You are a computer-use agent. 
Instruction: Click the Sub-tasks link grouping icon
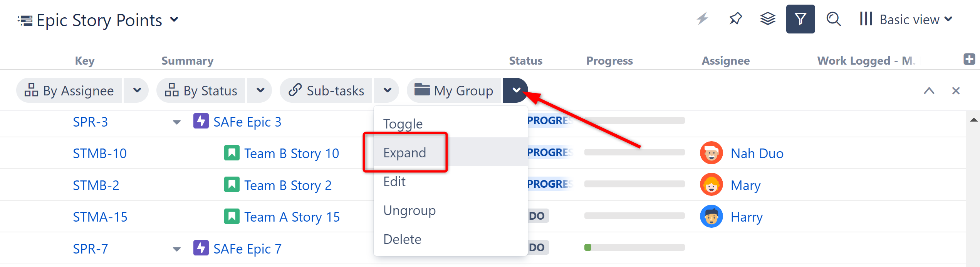pos(295,90)
